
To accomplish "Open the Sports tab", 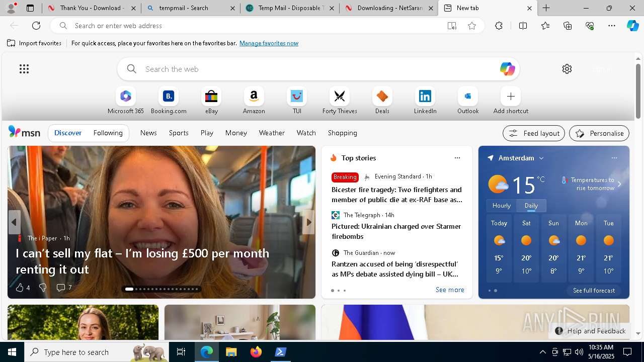I will (x=179, y=133).
